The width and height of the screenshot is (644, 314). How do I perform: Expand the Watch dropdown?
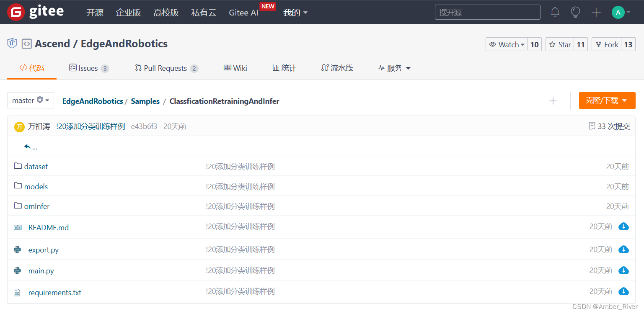[x=507, y=44]
